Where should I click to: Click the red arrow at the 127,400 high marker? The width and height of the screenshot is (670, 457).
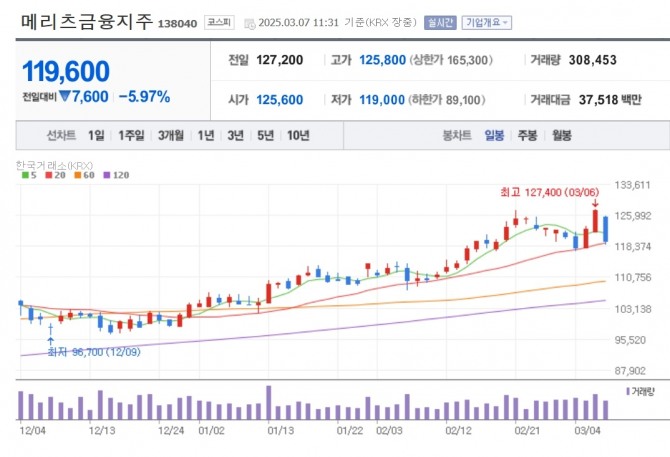pyautogui.click(x=596, y=203)
